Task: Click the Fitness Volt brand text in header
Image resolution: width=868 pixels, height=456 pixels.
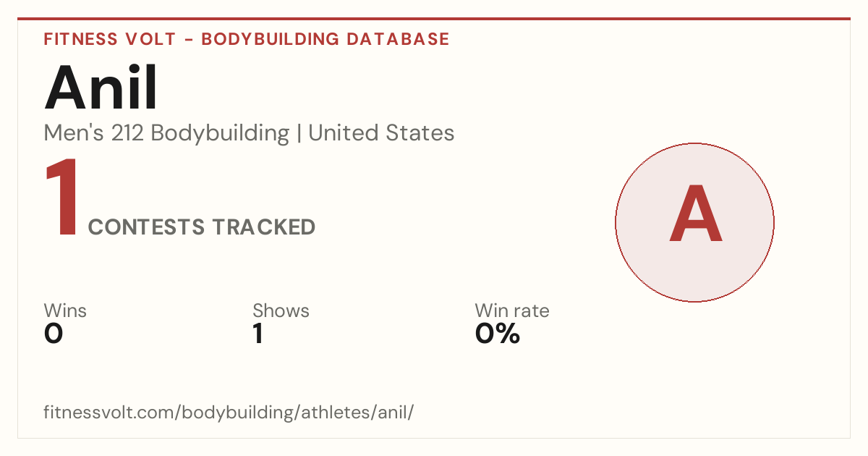Action: (110, 39)
